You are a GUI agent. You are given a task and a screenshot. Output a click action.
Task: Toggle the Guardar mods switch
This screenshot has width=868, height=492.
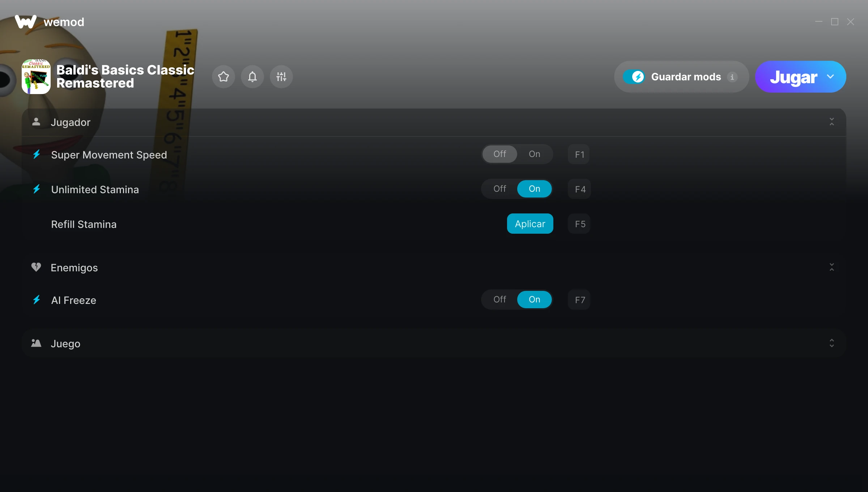(634, 77)
